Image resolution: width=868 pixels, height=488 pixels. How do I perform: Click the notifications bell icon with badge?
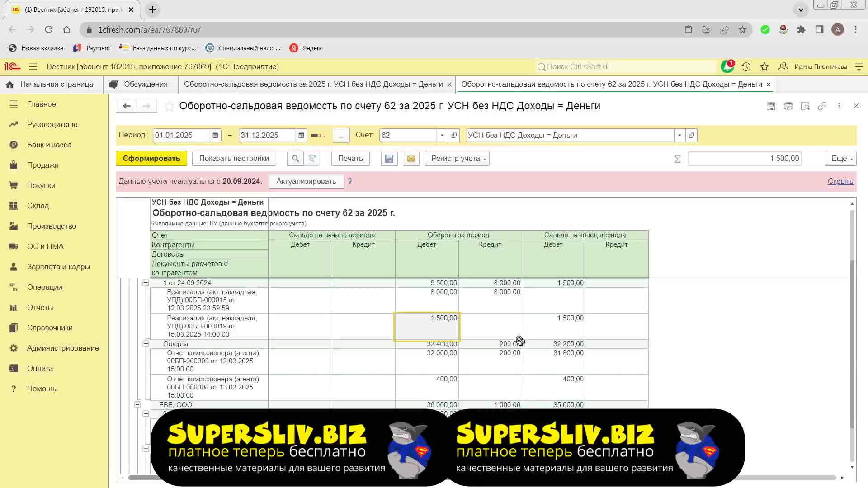click(x=727, y=66)
